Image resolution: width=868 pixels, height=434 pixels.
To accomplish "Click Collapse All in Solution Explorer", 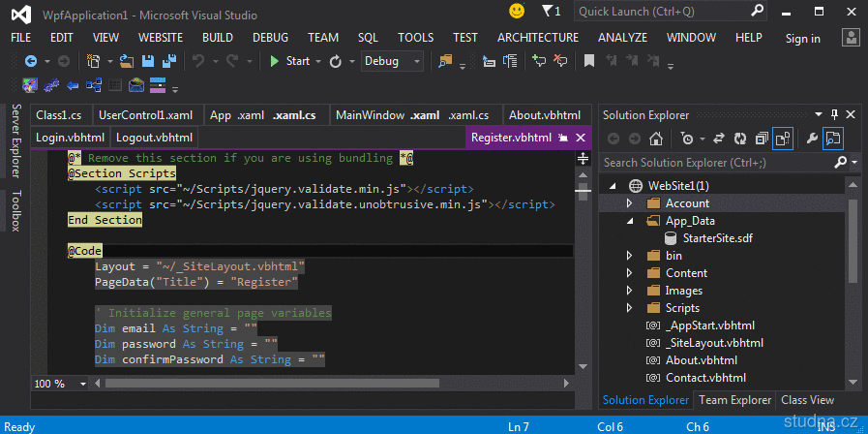I will click(761, 139).
